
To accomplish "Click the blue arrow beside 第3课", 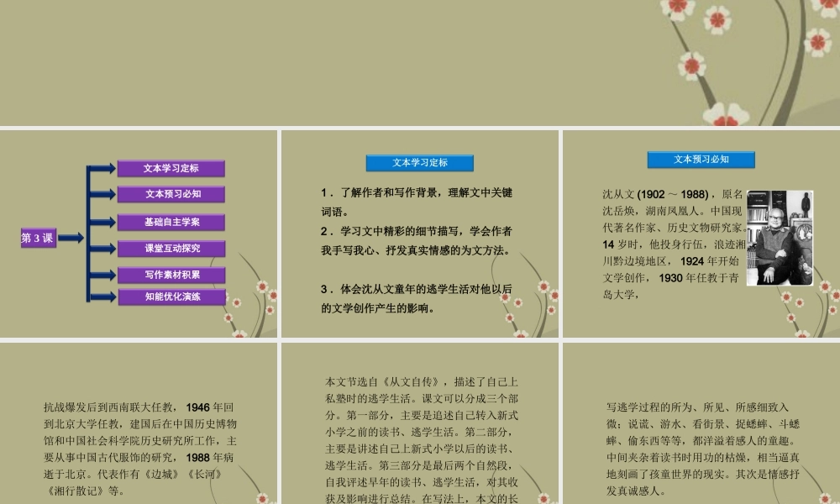I will (71, 238).
